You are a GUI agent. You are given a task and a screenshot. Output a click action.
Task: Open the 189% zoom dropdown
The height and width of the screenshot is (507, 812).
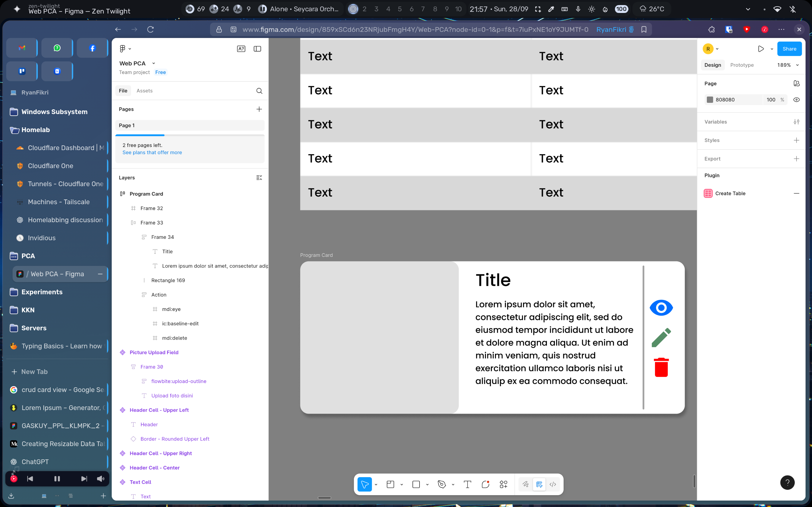tap(787, 65)
